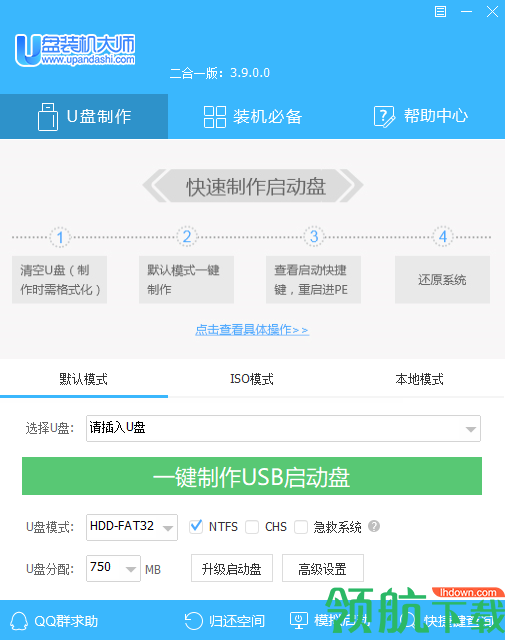Switch to 本地模式 tab

pos(420,379)
